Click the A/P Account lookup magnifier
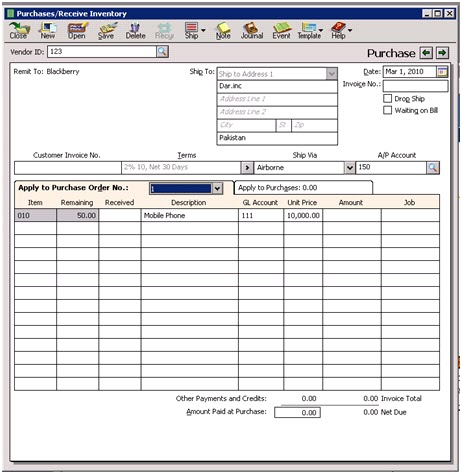This screenshot has height=474, width=462. pos(433,167)
